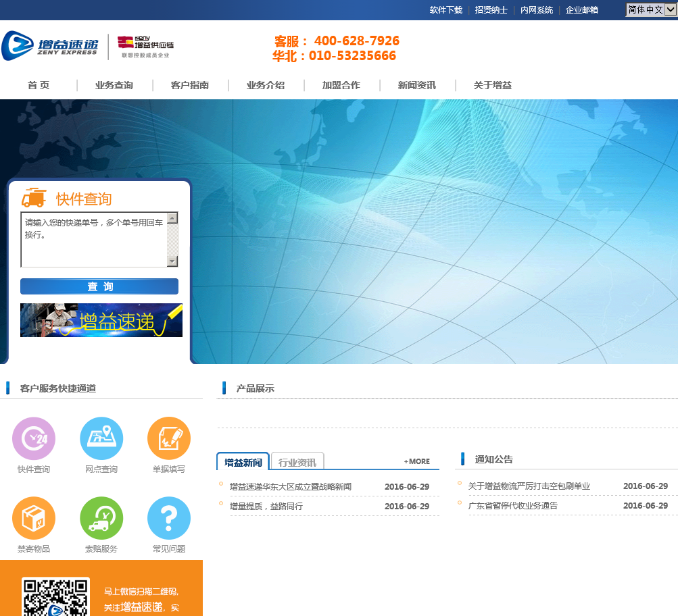Click the orange truck icon beside 快件查询
The height and width of the screenshot is (616, 678).
pos(34,198)
